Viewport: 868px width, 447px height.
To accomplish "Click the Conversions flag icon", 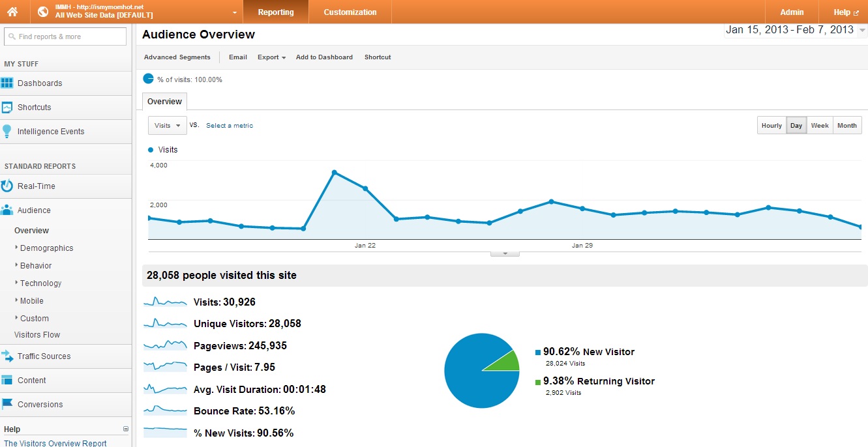I will 7,405.
